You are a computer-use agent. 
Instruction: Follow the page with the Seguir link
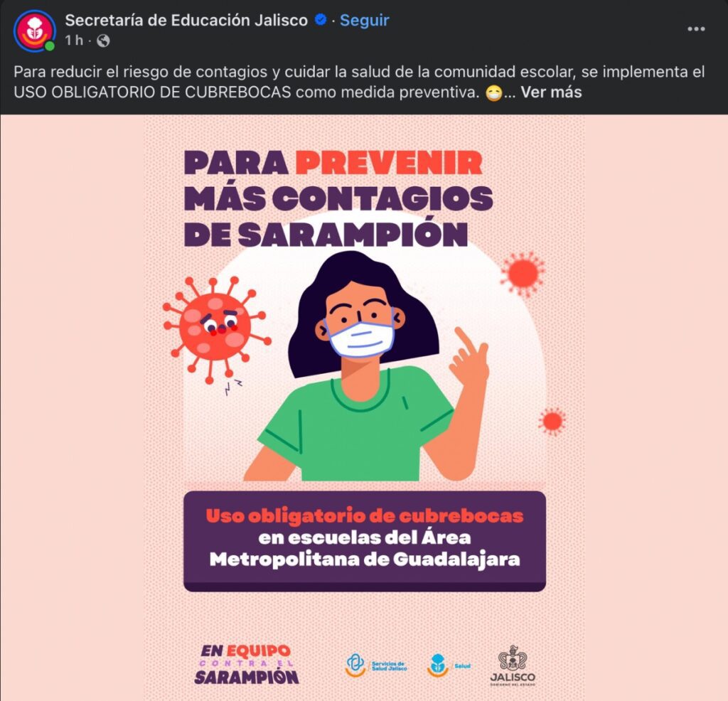click(x=365, y=20)
